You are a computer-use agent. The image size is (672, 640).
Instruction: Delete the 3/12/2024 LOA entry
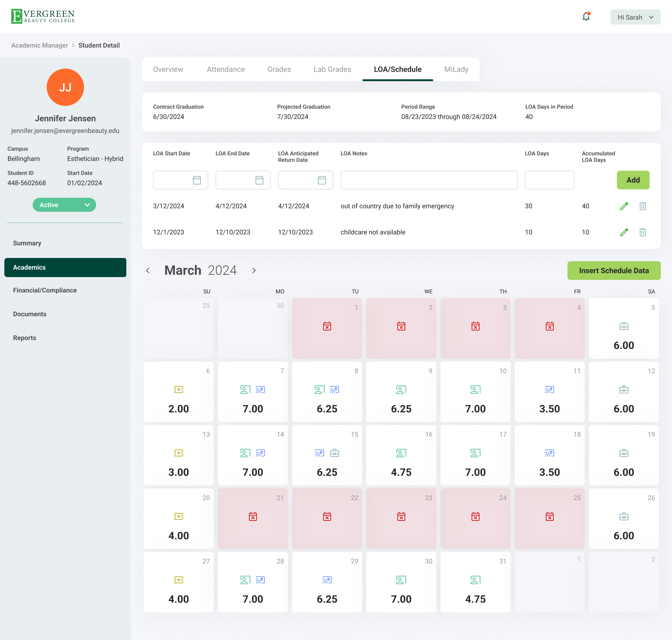(642, 206)
